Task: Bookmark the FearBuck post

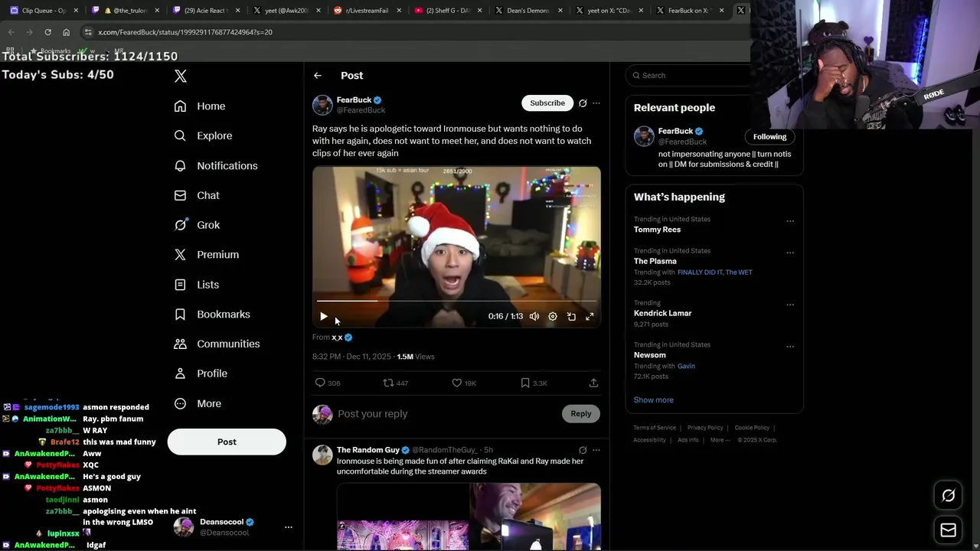Action: click(x=525, y=383)
